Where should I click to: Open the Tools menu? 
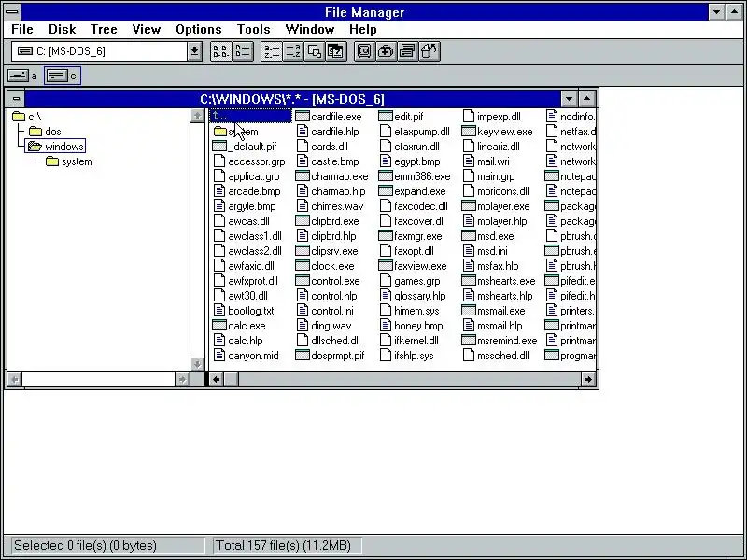(x=253, y=30)
